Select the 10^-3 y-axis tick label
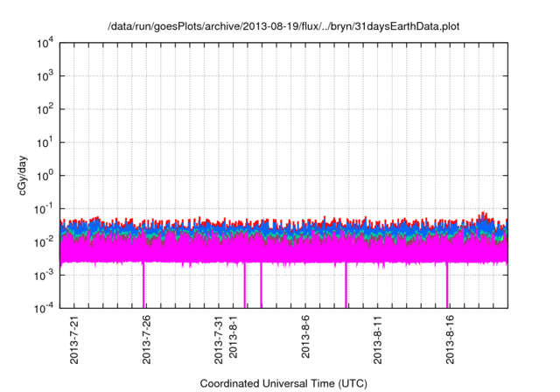 tap(43, 275)
